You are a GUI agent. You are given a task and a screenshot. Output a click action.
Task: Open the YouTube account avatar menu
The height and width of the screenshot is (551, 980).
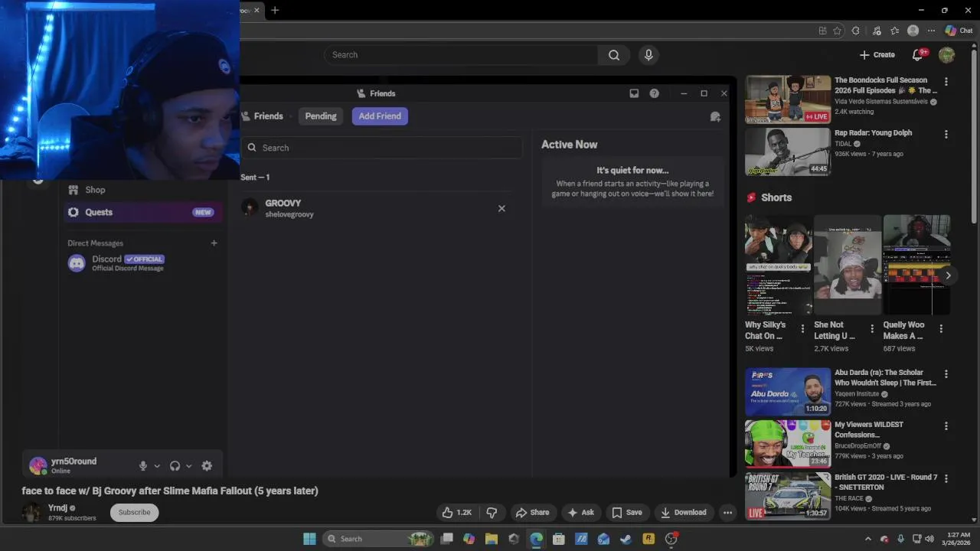pyautogui.click(x=946, y=55)
